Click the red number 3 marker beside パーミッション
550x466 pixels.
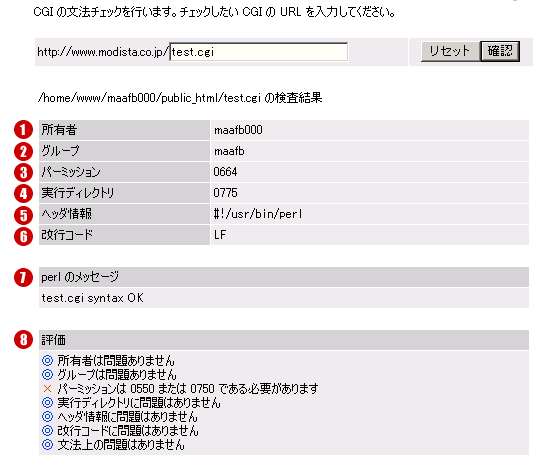(24, 173)
